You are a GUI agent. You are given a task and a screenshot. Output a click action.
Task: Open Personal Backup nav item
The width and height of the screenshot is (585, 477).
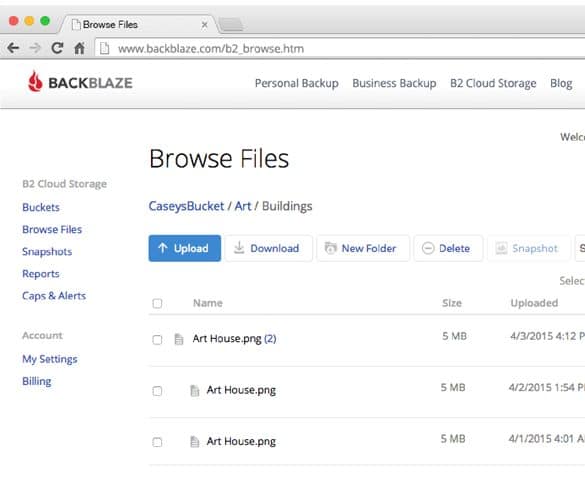click(297, 83)
